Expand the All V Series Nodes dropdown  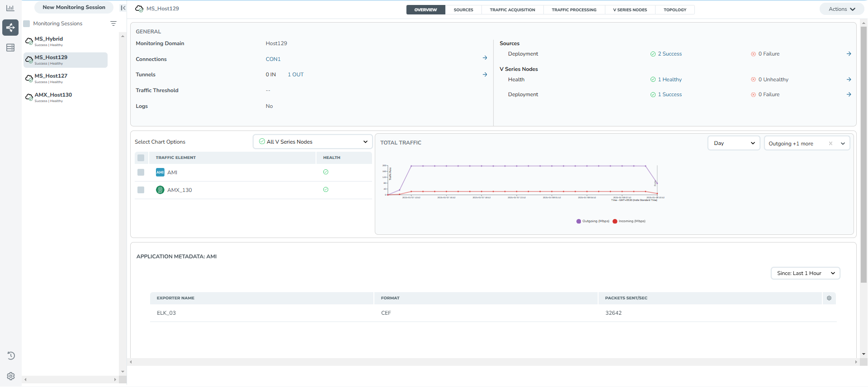click(313, 142)
